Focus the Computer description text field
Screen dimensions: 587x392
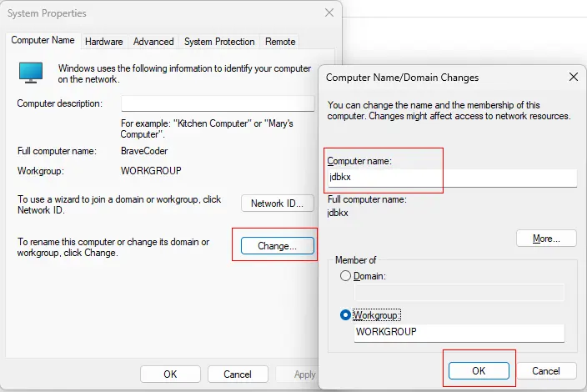pyautogui.click(x=218, y=103)
